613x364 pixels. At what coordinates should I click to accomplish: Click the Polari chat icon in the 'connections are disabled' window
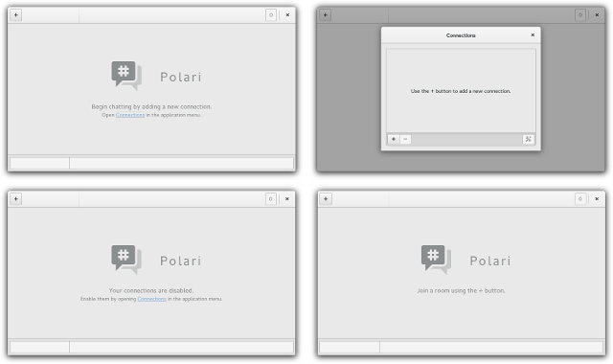[126, 260]
